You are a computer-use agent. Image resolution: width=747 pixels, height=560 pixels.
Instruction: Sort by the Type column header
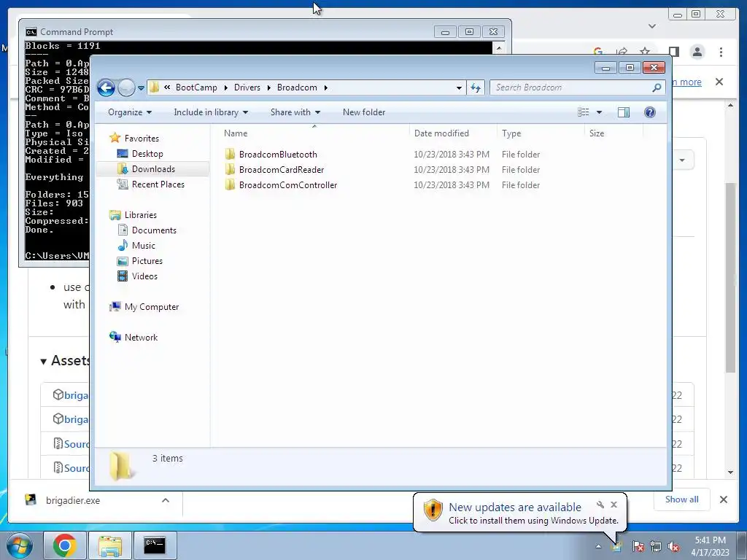point(541,134)
